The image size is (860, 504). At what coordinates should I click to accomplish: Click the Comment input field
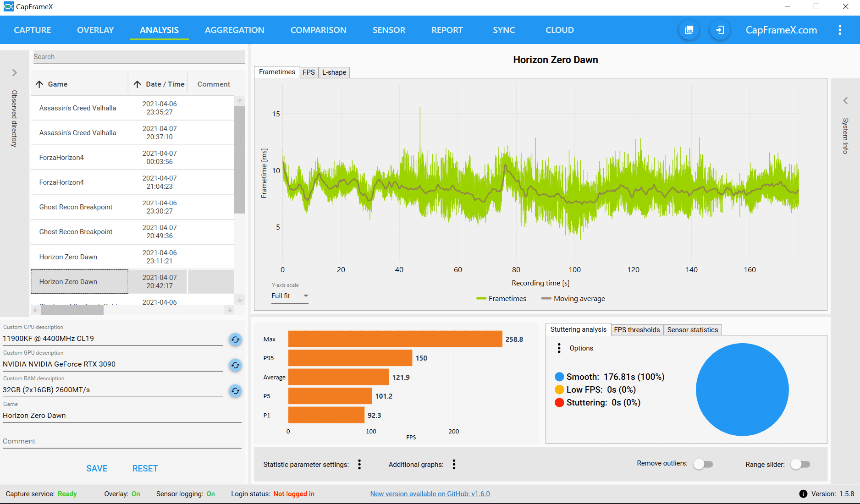(x=122, y=441)
